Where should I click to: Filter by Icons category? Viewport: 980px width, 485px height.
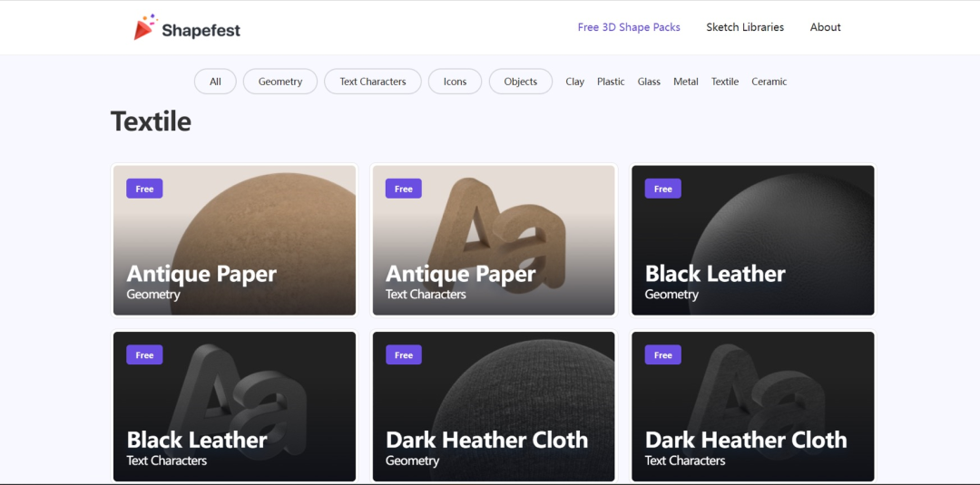tap(455, 82)
